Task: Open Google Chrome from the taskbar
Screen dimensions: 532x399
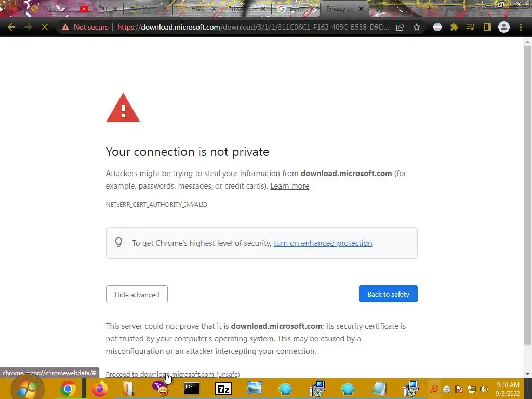Action: point(68,389)
